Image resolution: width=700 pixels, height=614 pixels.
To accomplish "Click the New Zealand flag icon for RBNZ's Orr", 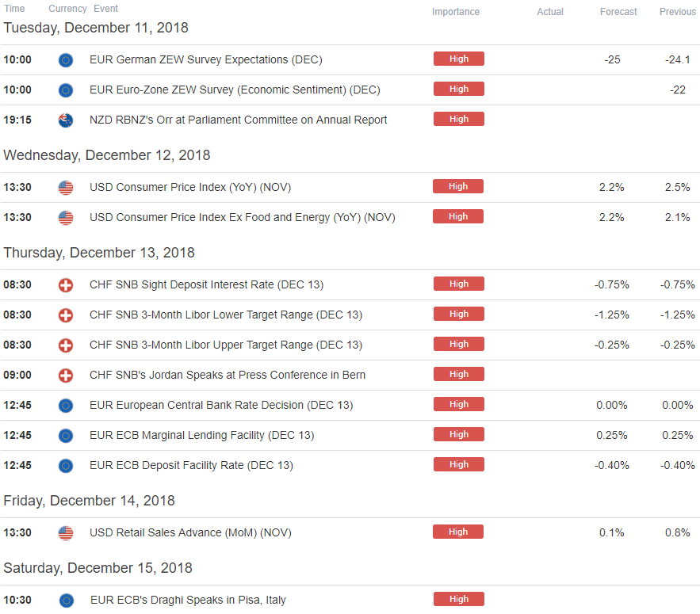I will pyautogui.click(x=66, y=120).
